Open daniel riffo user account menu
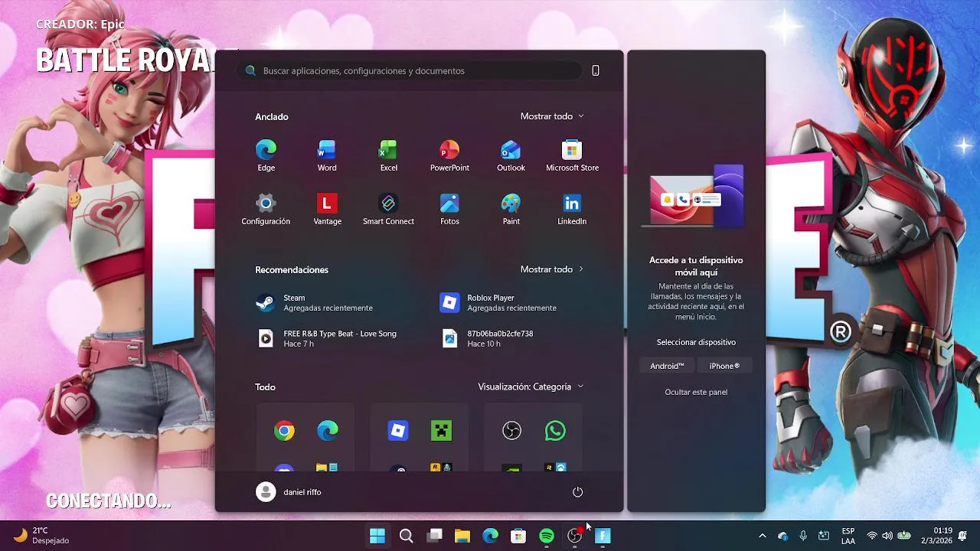The height and width of the screenshot is (551, 980). tap(289, 492)
